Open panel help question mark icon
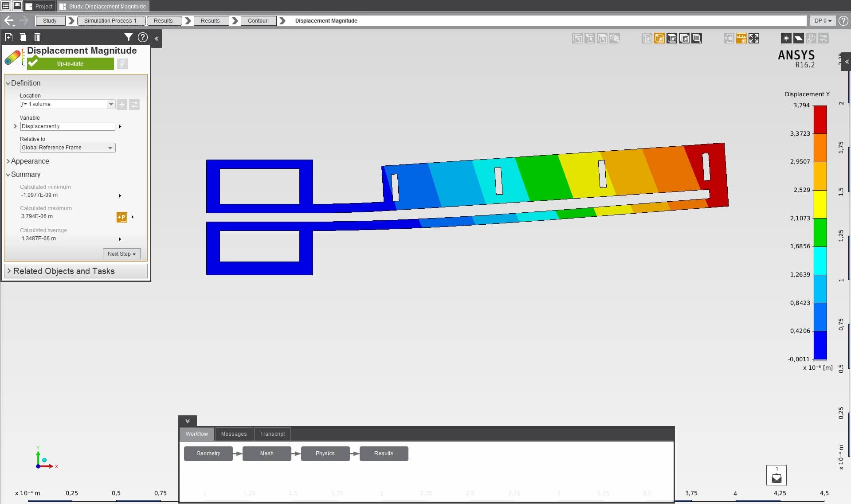Image resolution: width=851 pixels, height=504 pixels. 143,37
